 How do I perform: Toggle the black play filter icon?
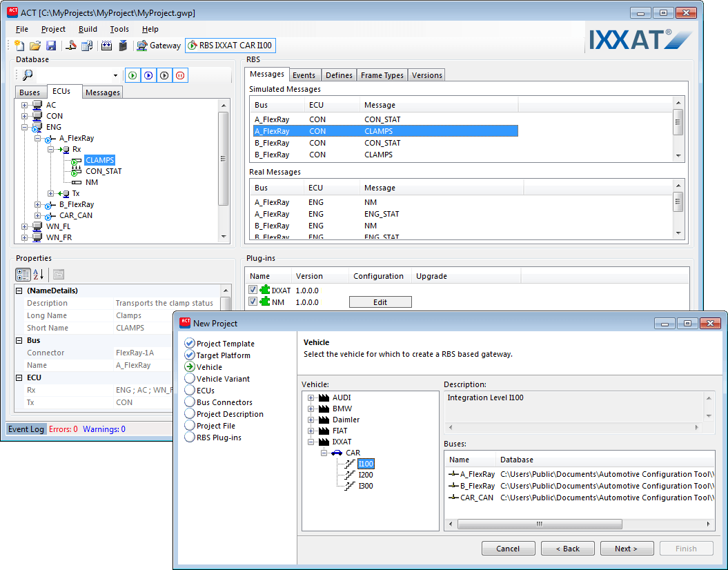tap(164, 75)
